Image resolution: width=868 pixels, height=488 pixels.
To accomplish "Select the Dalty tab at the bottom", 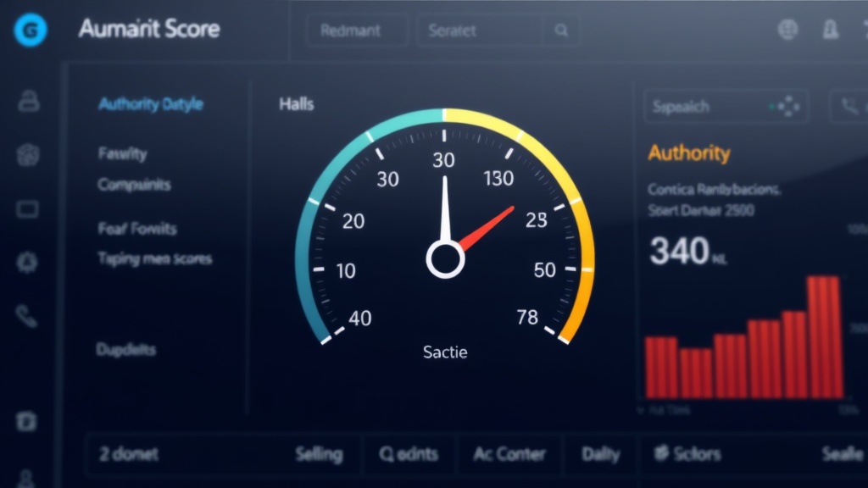I will [x=600, y=455].
